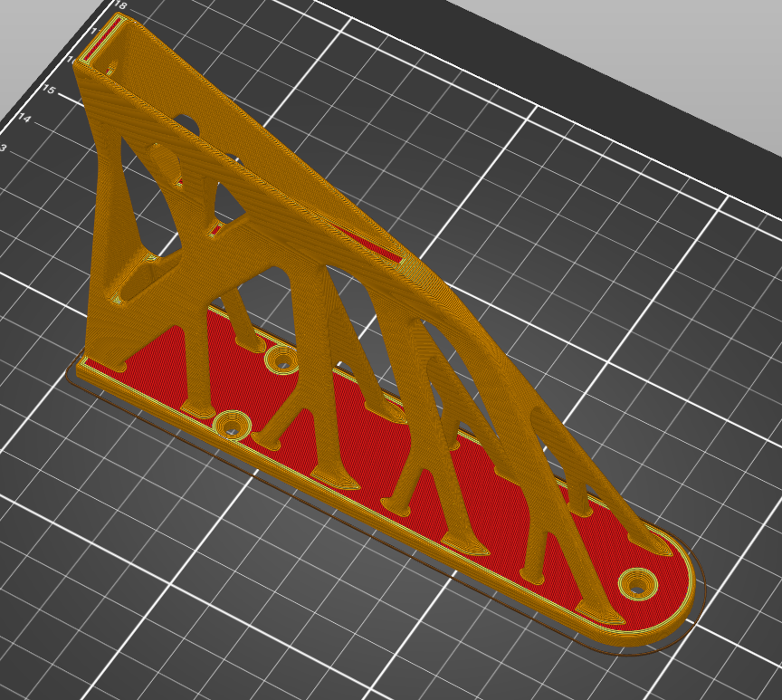782x700 pixels.
Task: Click the countersunk screw hole near base's rounded end
Action: (x=638, y=584)
